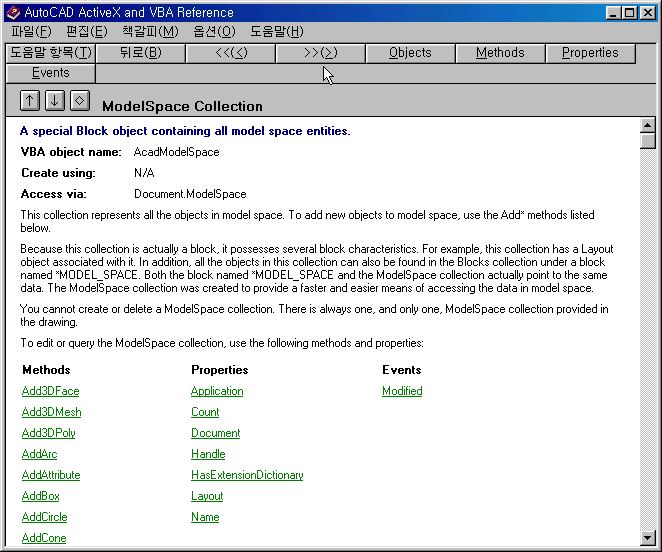Open the 옵션(O) menu
The width and height of the screenshot is (662, 552).
pyautogui.click(x=214, y=32)
